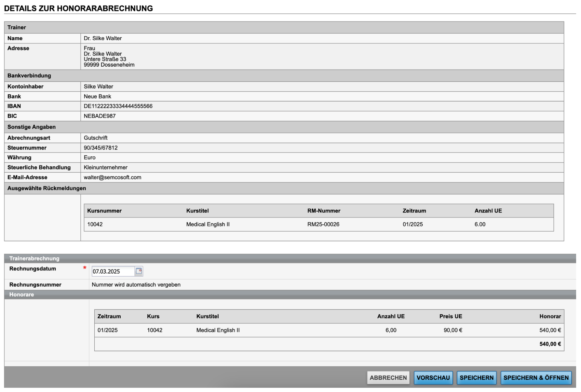
Task: Click the ABBRECHEN button
Action: pos(388,377)
